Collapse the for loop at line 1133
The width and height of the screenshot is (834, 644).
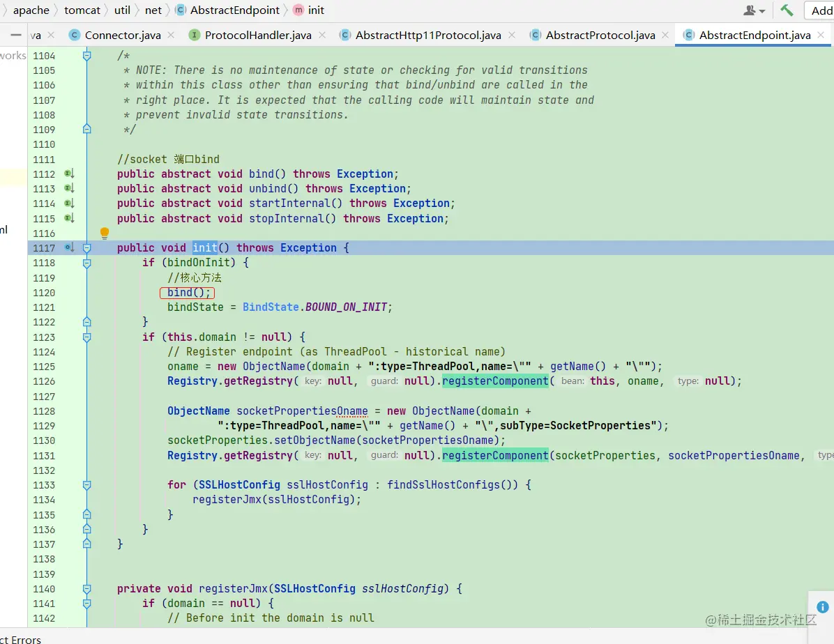86,485
